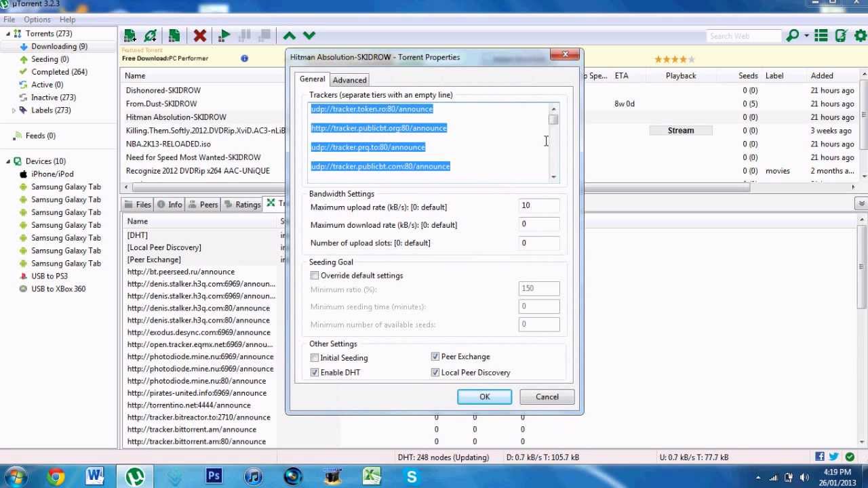This screenshot has width=868, height=488.
Task: Open the Info tab in detail pane
Action: click(169, 205)
